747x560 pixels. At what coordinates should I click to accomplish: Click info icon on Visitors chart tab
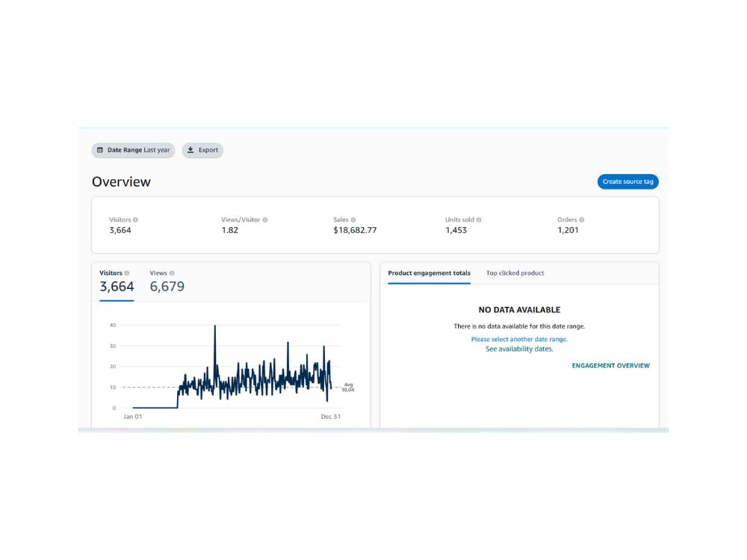tap(127, 273)
